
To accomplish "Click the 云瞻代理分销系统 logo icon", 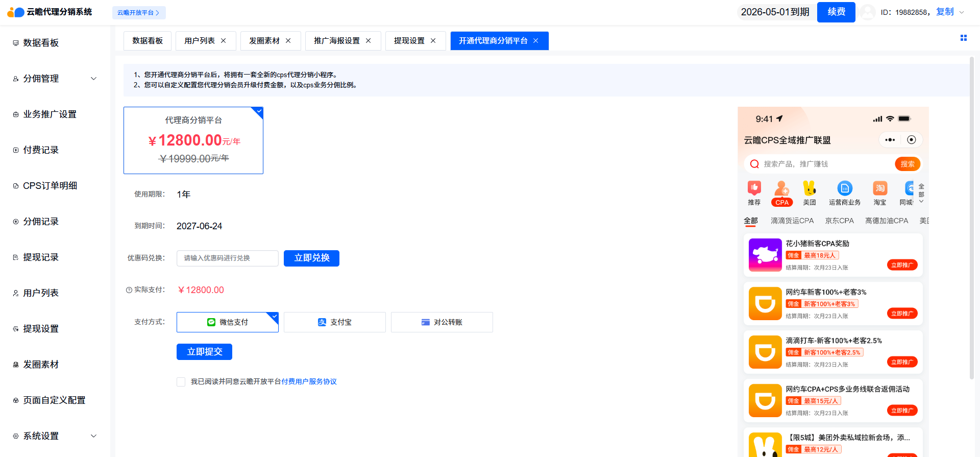I will click(16, 12).
